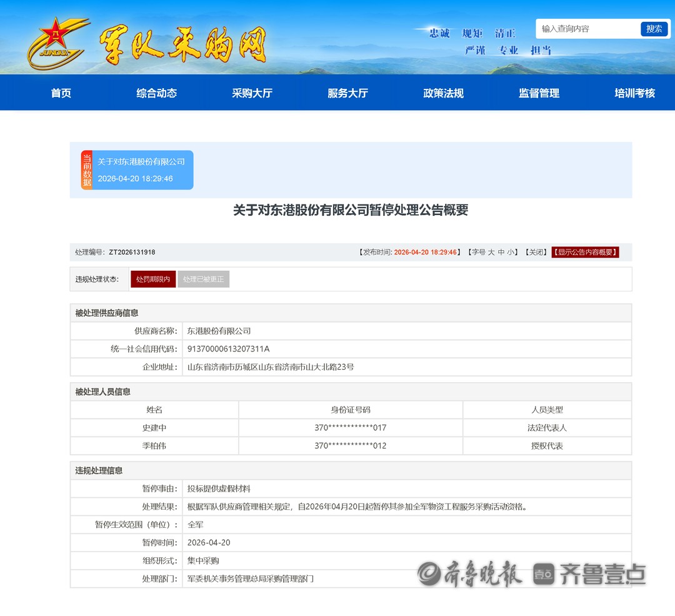
Task: Set font size to 大
Action: click(491, 253)
